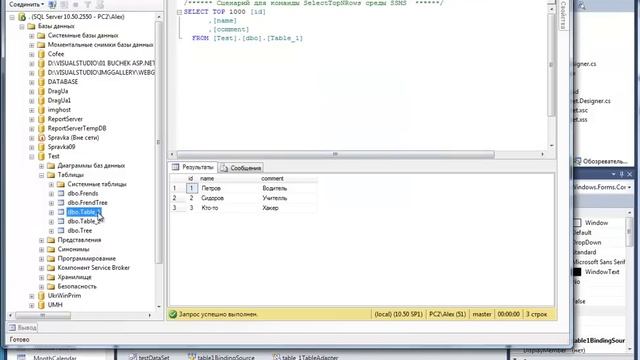Viewport: 640px width, 360px height.
Task: Click the Системные таблицы folder icon
Action: pyautogui.click(x=61, y=184)
